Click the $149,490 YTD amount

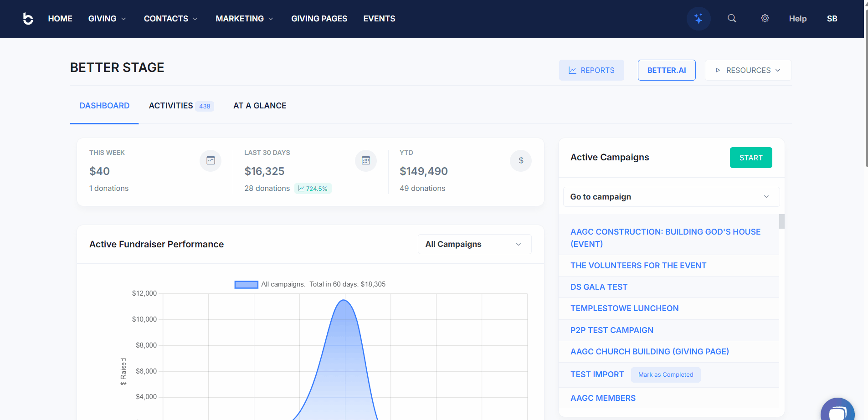click(x=424, y=171)
